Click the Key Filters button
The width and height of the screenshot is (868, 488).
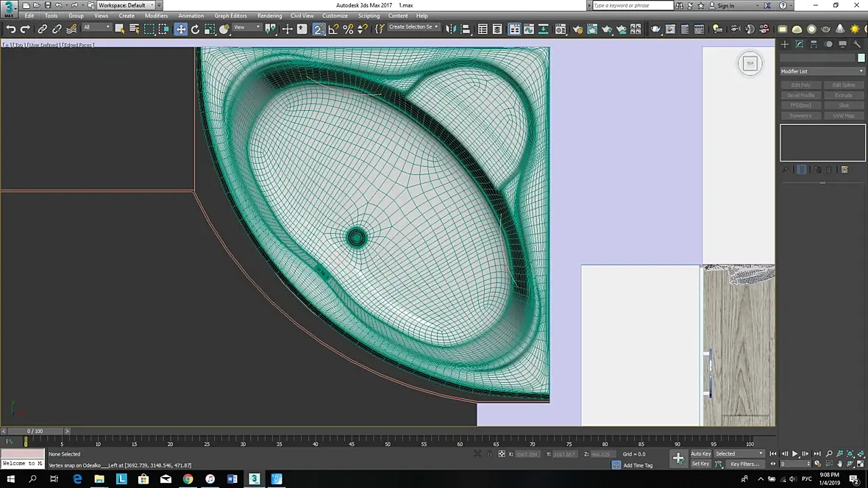pos(744,464)
